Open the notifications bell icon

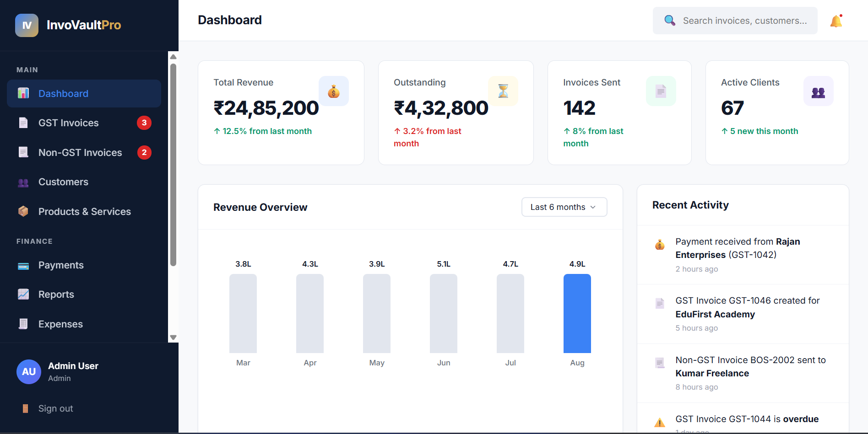point(836,21)
